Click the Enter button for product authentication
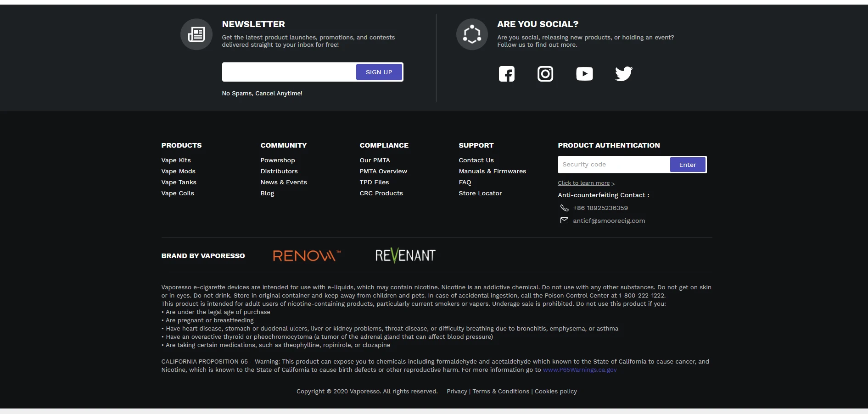The image size is (868, 414). pyautogui.click(x=688, y=165)
